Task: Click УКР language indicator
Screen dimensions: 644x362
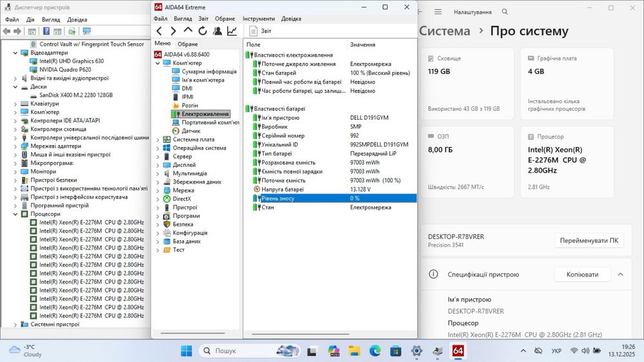Action: coord(556,351)
